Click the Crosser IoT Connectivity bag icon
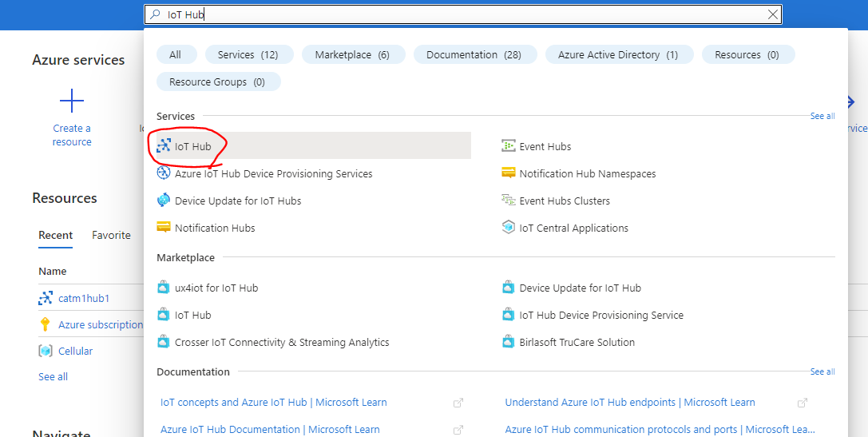 164,342
